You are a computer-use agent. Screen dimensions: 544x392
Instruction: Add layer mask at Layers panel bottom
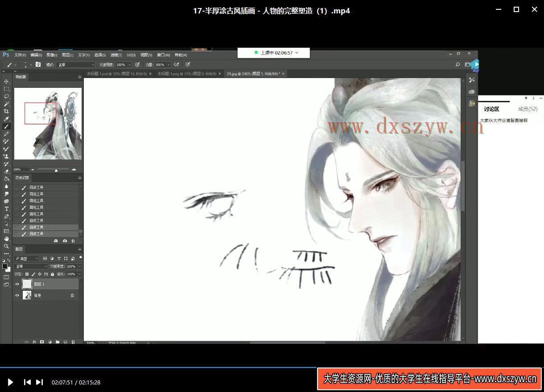click(x=42, y=342)
